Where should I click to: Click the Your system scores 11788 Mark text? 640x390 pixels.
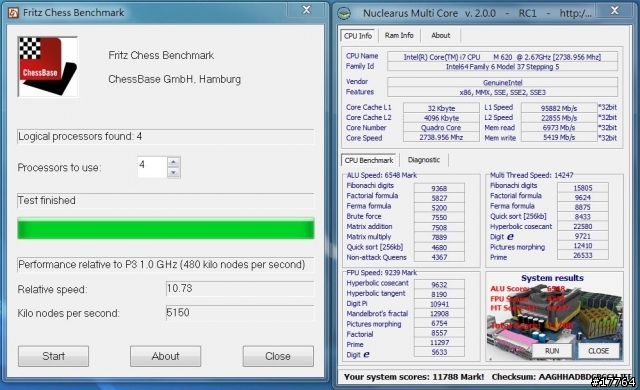[414, 377]
